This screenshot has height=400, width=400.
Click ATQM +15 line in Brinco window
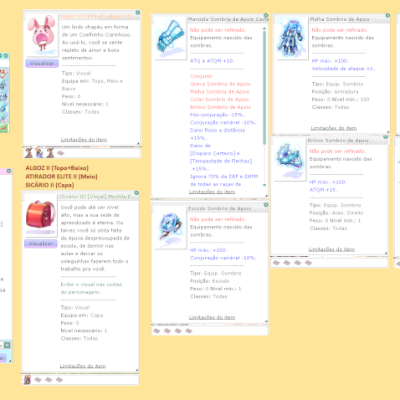[x=323, y=190]
